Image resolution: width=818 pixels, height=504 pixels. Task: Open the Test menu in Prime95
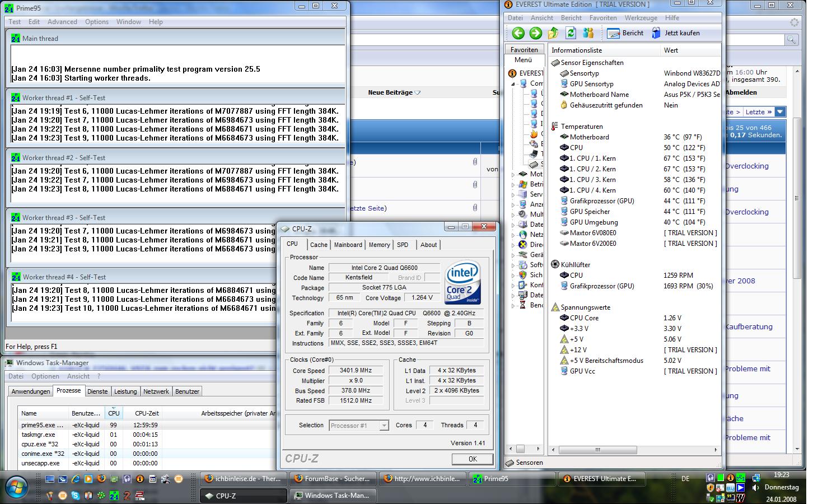(15, 22)
